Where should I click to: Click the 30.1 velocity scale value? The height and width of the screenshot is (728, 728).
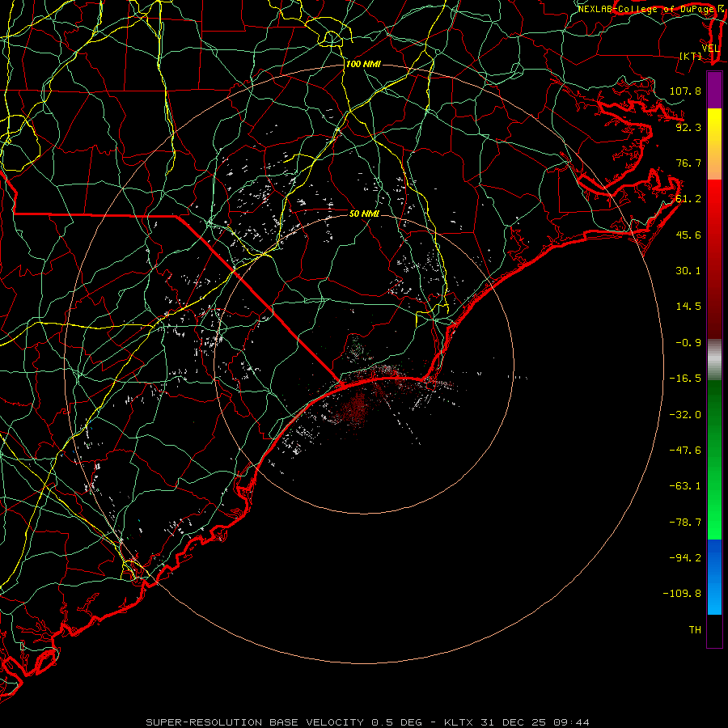click(688, 271)
